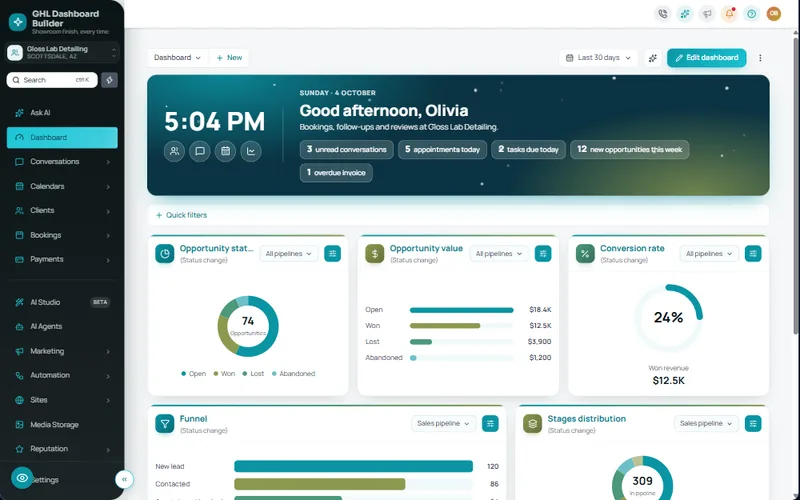This screenshot has height=500, width=800.
Task: Click the chart icon under the clock
Action: coord(251,151)
